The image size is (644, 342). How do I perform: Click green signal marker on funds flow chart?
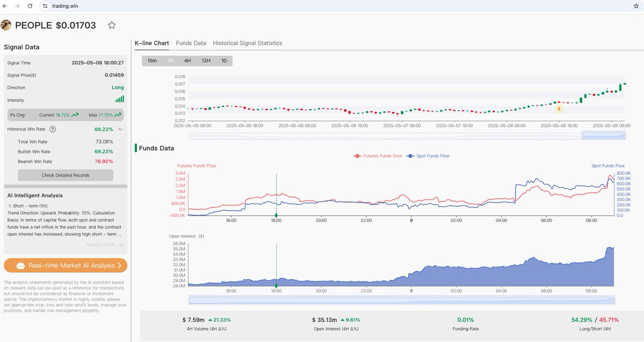(276, 215)
